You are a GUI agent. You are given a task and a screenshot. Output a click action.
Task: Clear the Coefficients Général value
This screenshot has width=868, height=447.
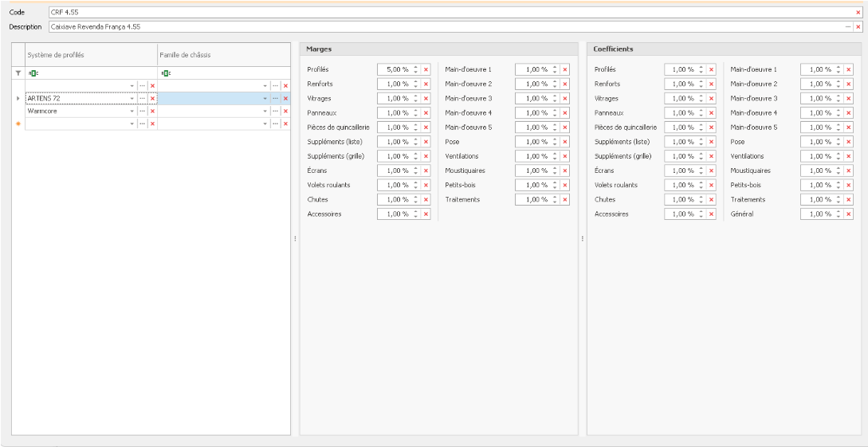(x=849, y=214)
